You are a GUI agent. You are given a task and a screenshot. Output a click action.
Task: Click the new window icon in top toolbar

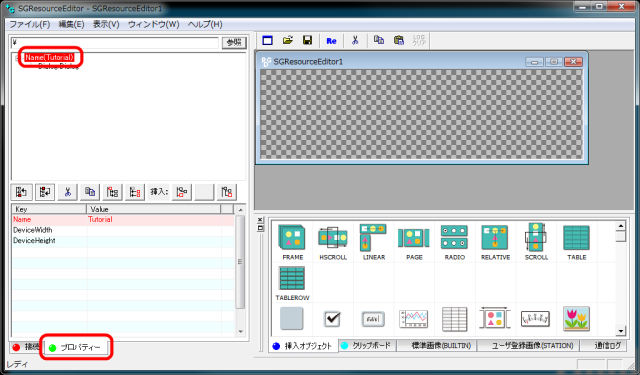(267, 40)
